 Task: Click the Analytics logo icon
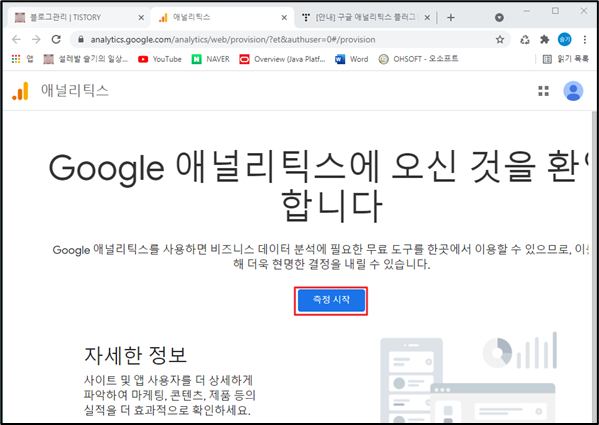point(20,91)
